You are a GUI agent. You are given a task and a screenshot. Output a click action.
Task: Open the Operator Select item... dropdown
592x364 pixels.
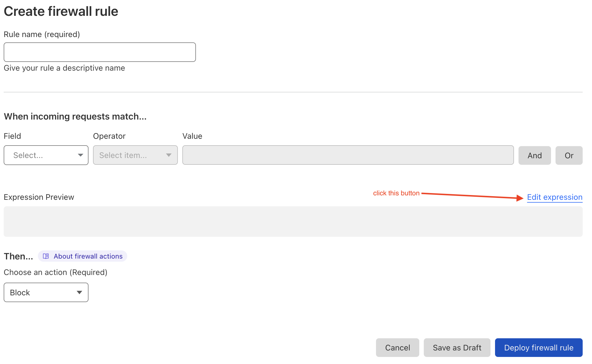tap(135, 155)
